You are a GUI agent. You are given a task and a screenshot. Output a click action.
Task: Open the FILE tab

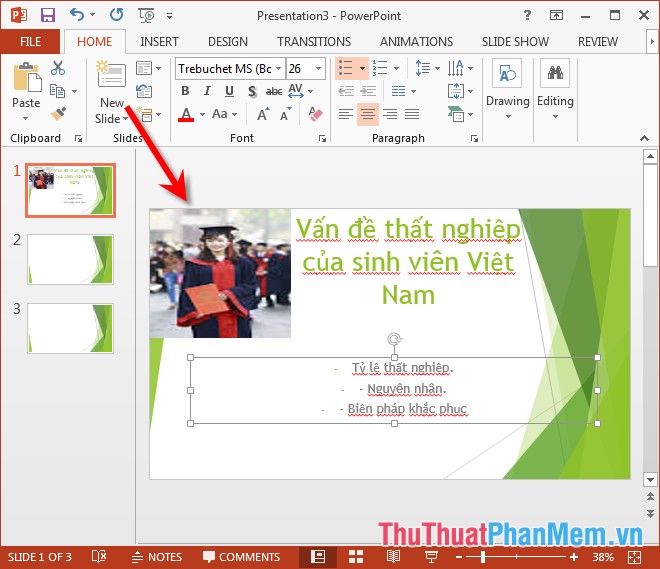[x=30, y=42]
